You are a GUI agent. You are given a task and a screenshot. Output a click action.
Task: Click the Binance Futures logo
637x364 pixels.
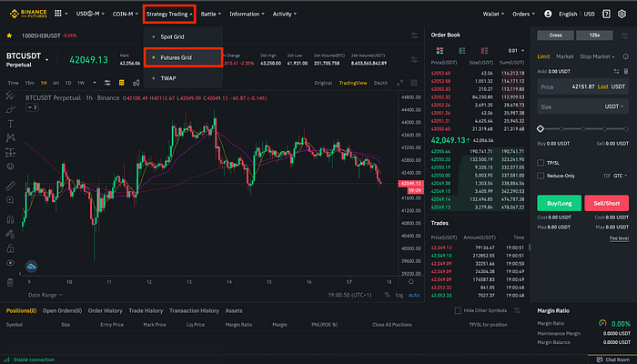pos(28,14)
